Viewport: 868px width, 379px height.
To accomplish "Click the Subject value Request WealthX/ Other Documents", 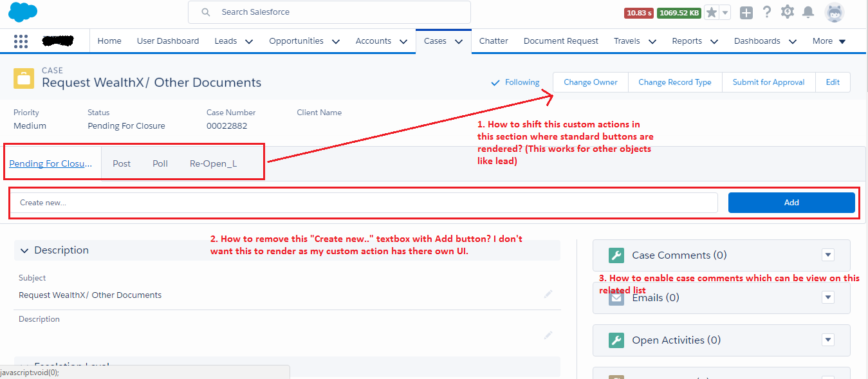I will (90, 295).
